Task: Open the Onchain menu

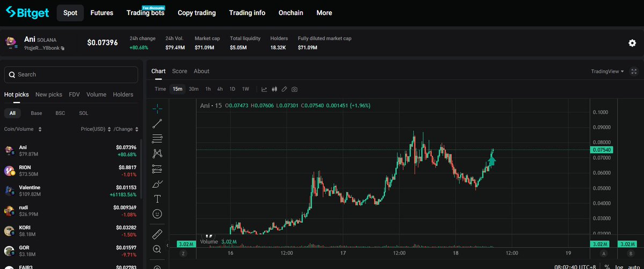Action: coord(291,13)
